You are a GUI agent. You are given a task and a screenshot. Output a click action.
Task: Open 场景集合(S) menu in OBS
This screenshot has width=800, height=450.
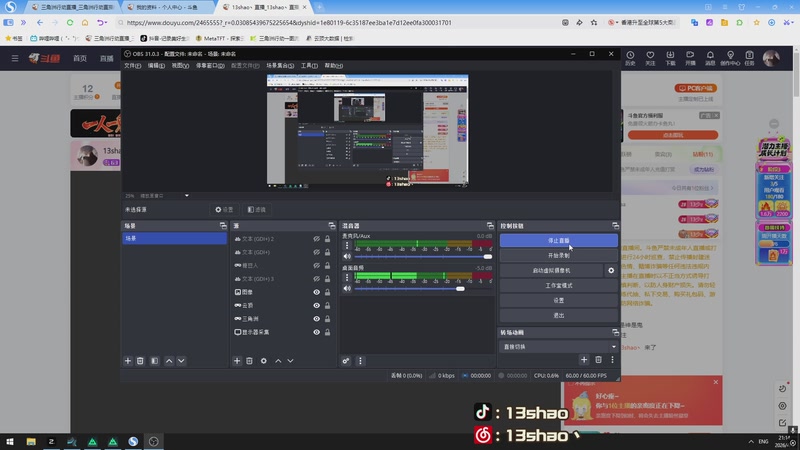point(280,65)
